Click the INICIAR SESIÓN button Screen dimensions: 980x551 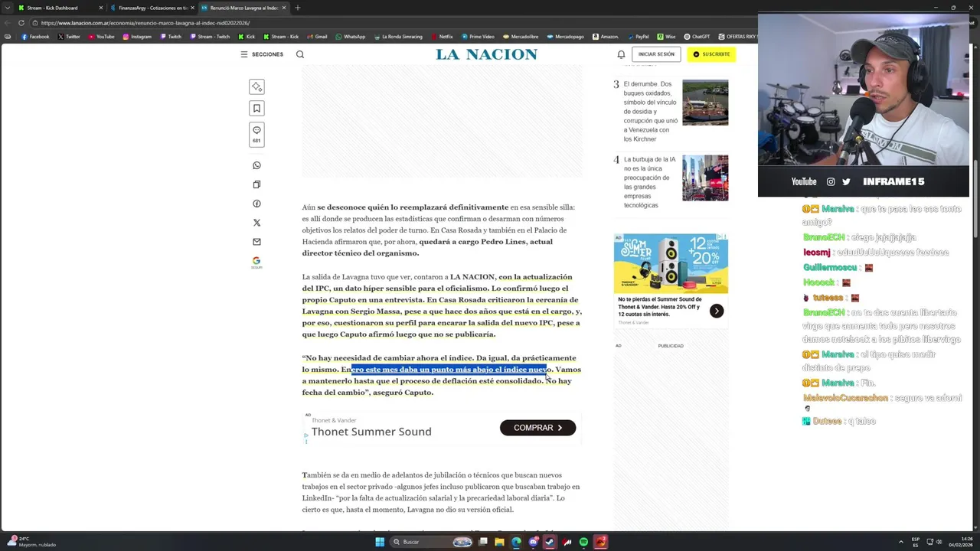[x=656, y=54]
